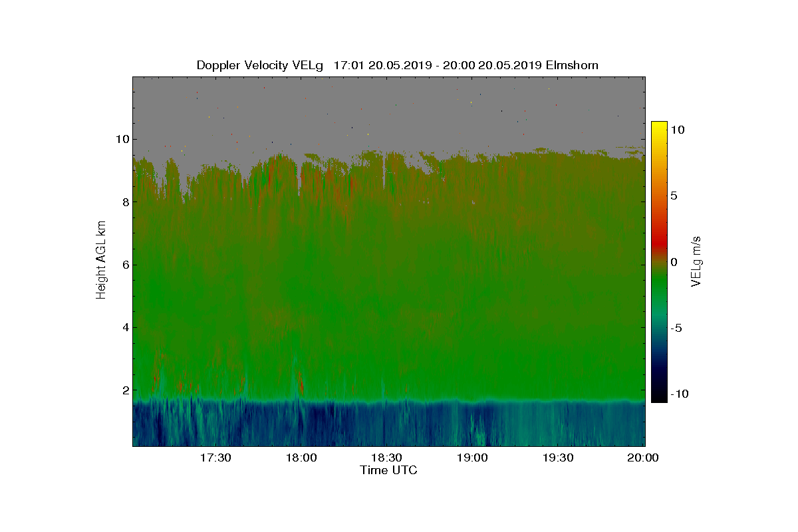Screen dimensions: 798x532
Task: Click the 2 km height tick label
Action: 124,390
